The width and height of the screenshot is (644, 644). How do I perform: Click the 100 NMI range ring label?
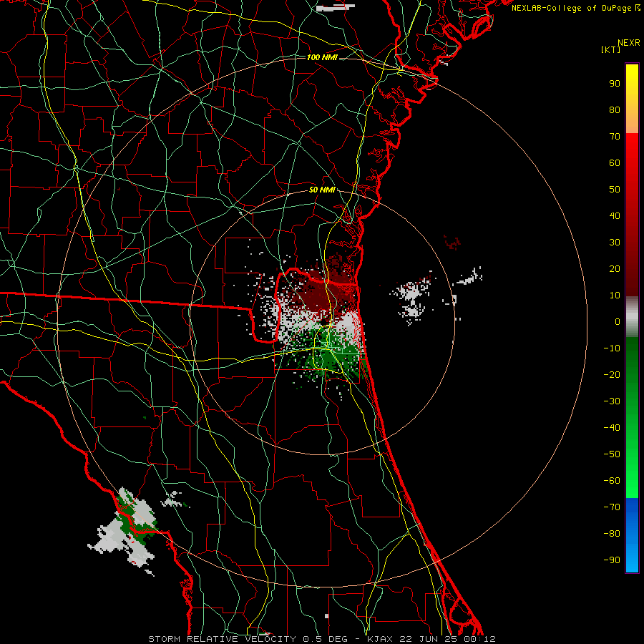pos(322,57)
